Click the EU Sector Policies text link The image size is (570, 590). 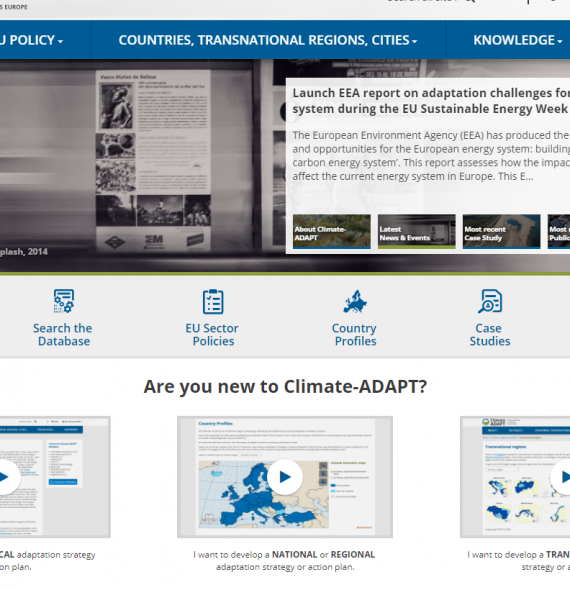(x=212, y=335)
